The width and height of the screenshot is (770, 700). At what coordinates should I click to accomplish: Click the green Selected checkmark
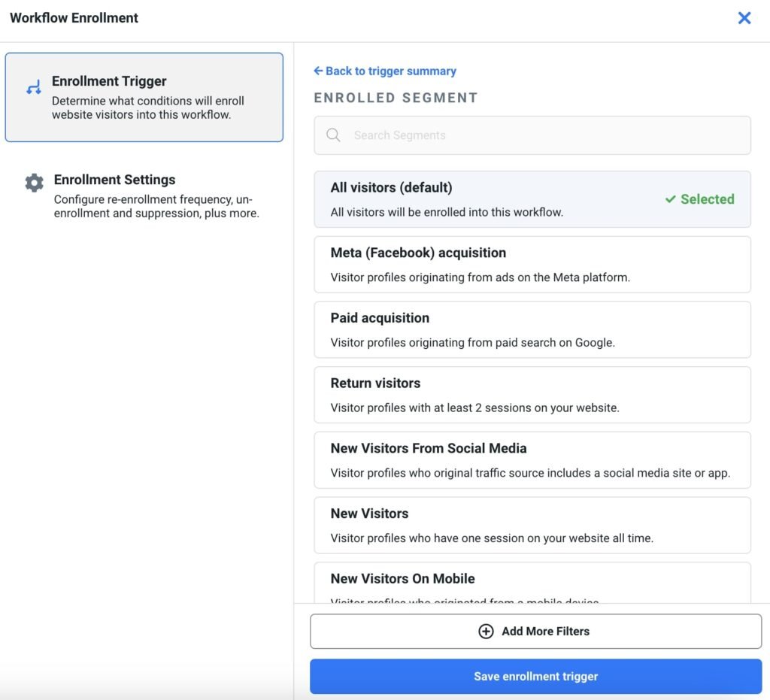(670, 199)
